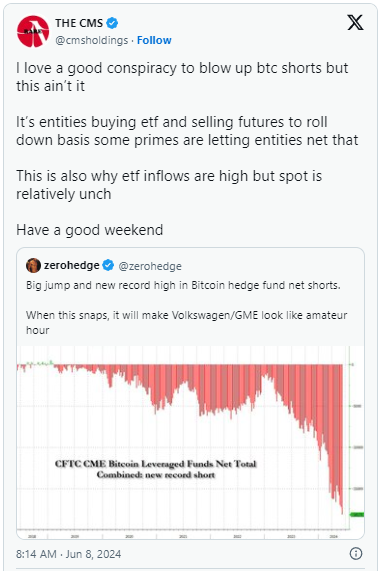The height and width of the screenshot is (571, 380).
Task: Open the red Bitcoin net shorts chart image
Action: pyautogui.click(x=190, y=442)
